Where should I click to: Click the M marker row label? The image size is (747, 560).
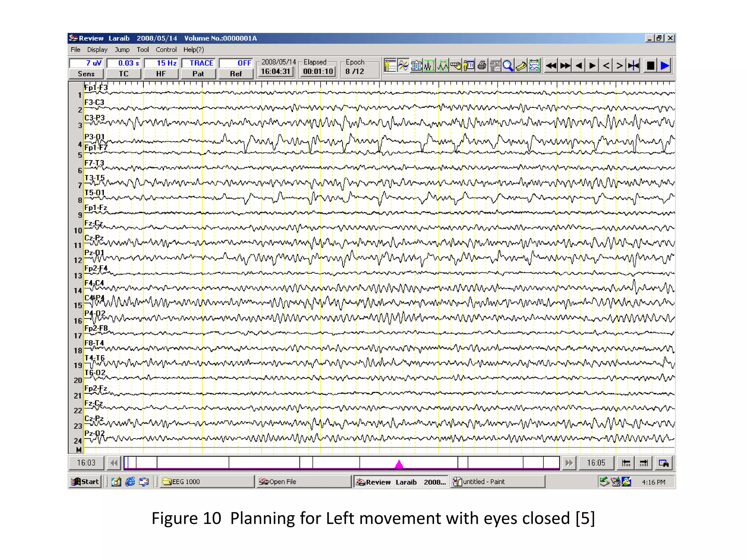(78, 450)
